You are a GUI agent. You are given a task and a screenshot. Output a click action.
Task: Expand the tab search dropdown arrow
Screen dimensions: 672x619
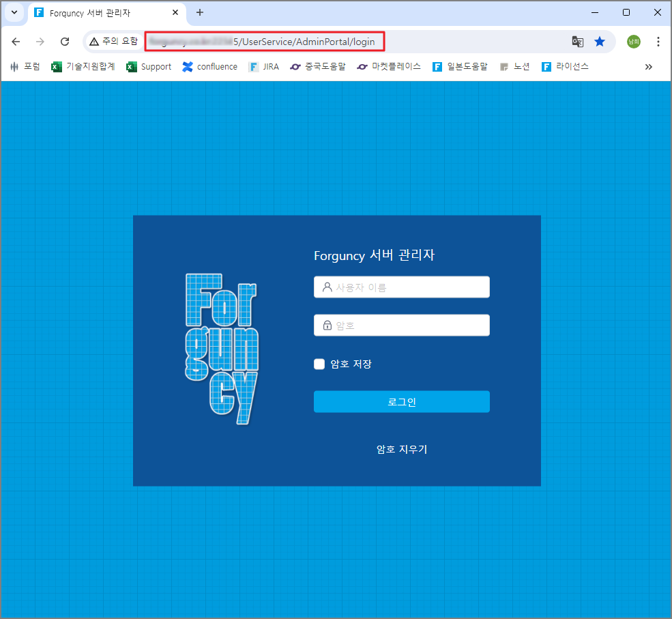[14, 12]
